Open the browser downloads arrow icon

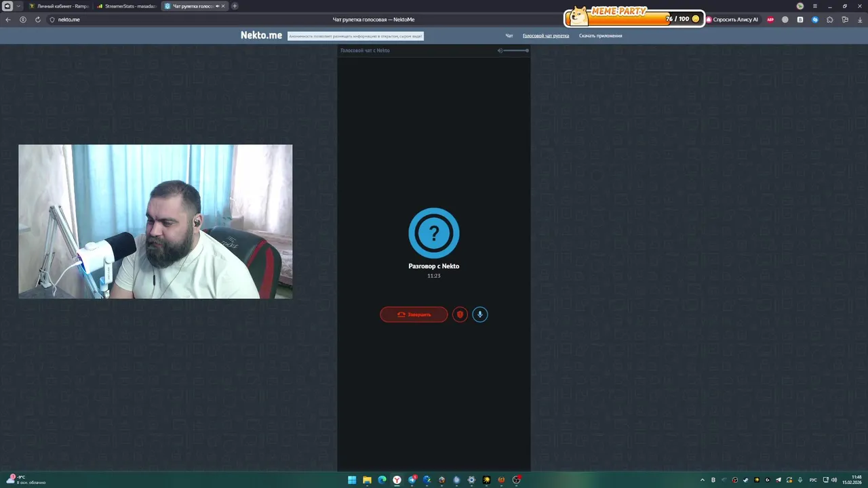[x=859, y=20]
